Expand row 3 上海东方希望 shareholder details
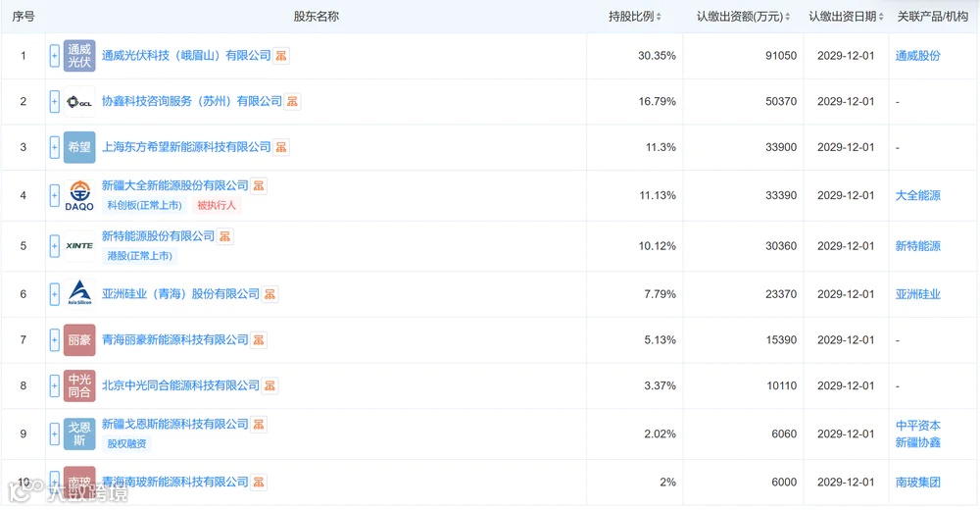 point(54,147)
